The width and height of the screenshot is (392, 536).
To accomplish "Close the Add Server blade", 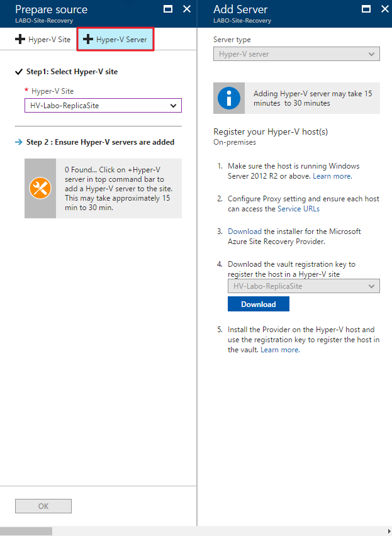I will point(385,9).
